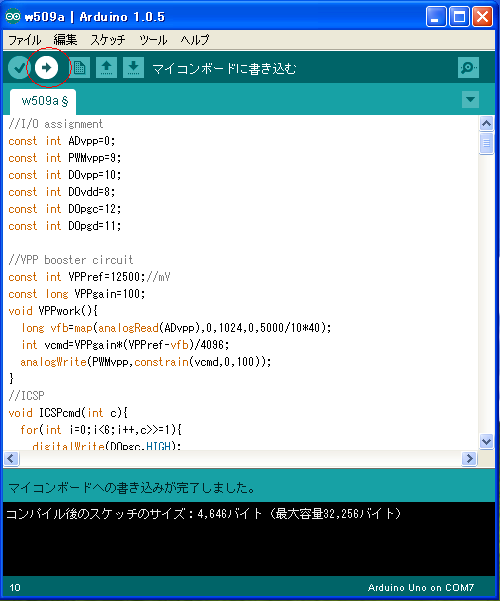Image resolution: width=500 pixels, height=601 pixels.
Task: Place cursor on VPPref=12500 code line
Action: click(x=89, y=277)
